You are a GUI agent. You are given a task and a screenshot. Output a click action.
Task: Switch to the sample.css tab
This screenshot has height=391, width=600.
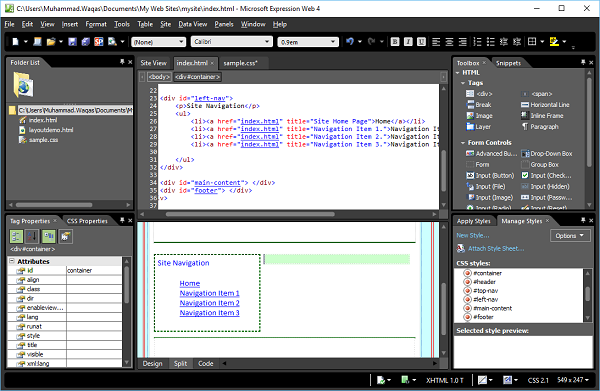click(241, 63)
